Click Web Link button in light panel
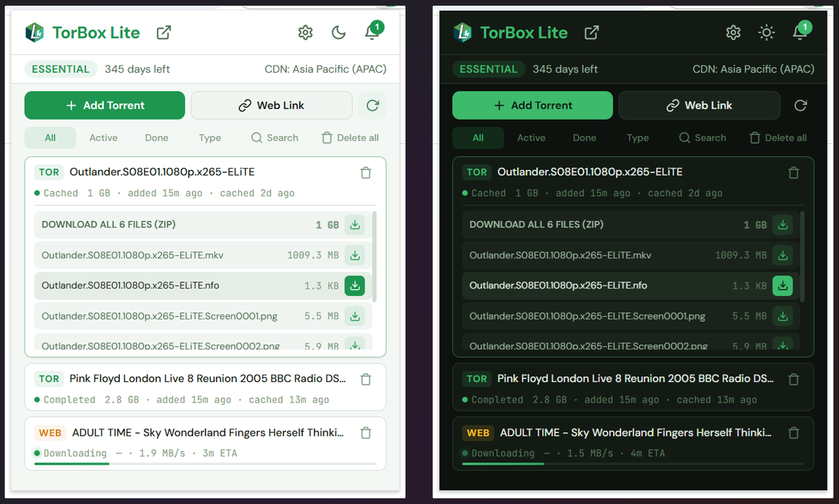Viewport: 839px width, 504px height. coord(272,106)
